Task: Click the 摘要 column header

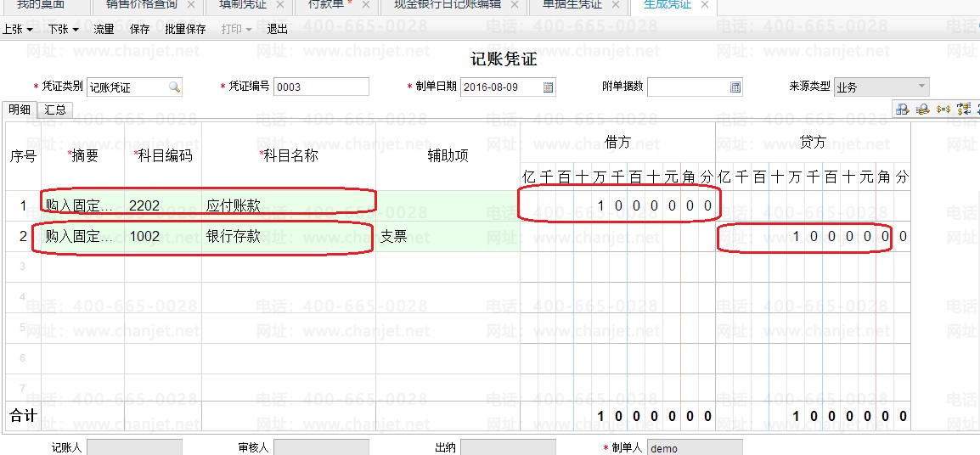Action: point(83,156)
